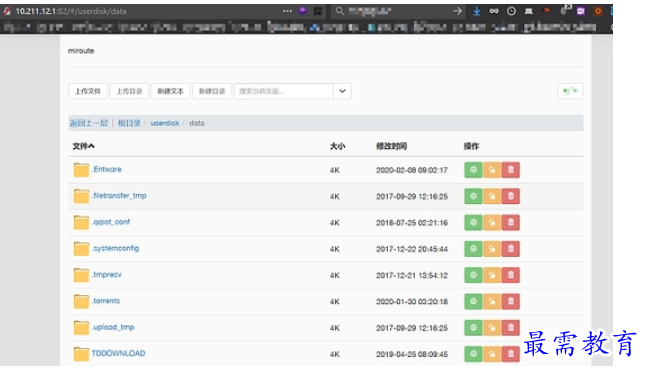
Task: Click the browser history clock icon
Action: (511, 11)
